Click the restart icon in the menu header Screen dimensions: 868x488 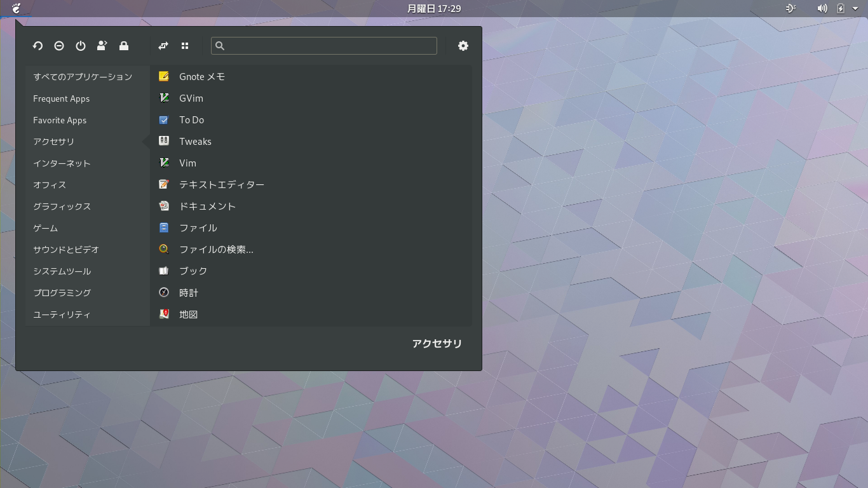click(37, 46)
